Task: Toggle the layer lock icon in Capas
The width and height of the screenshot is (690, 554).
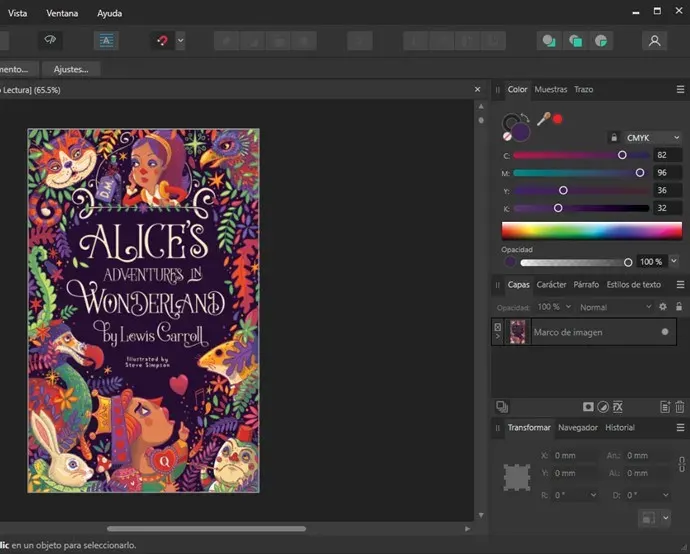Action: (x=679, y=307)
